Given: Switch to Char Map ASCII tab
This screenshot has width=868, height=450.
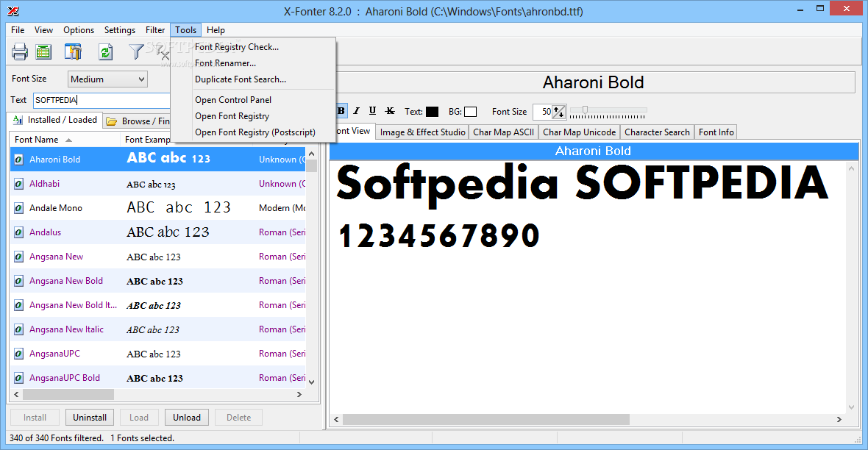Looking at the screenshot, I should [x=503, y=132].
